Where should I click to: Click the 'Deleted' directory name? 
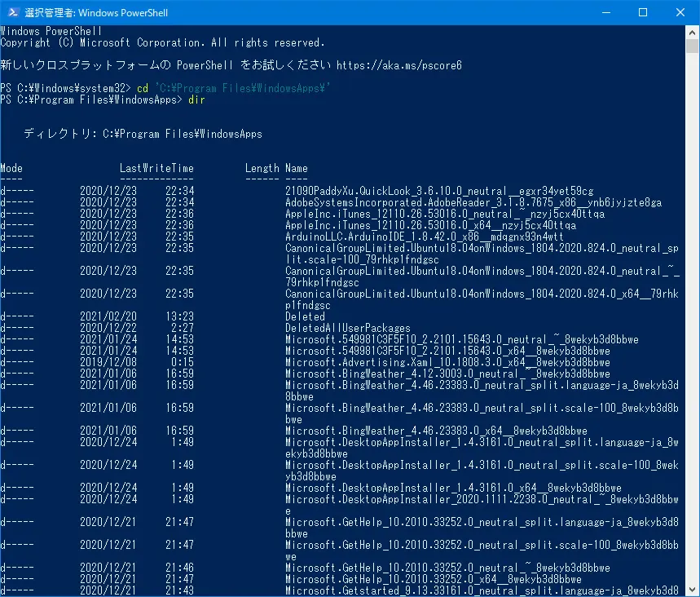tap(305, 316)
